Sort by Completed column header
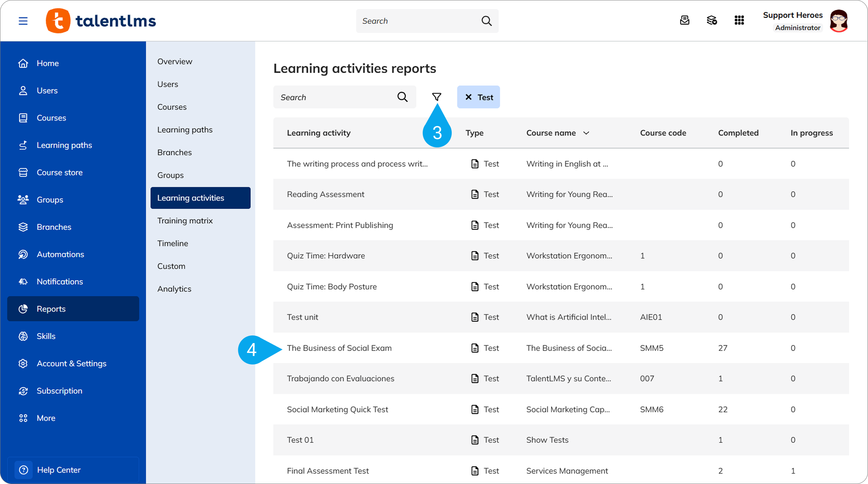The width and height of the screenshot is (868, 484). 738,133
